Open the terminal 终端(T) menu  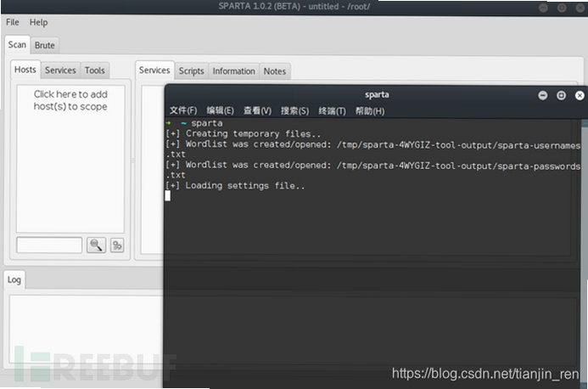tap(332, 110)
